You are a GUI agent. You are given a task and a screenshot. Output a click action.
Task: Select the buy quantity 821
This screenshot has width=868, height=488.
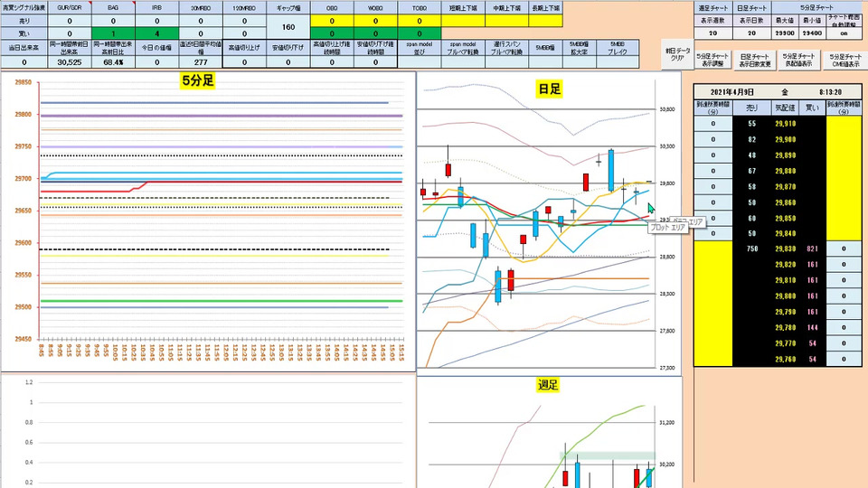point(812,249)
